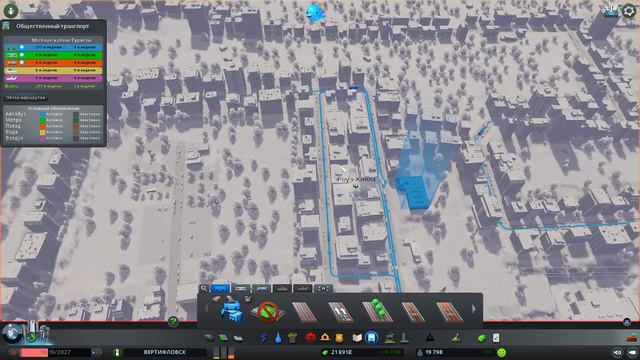640x360 pixels.
Task: Open the healthcare menu (red cross)
Action: [310, 338]
